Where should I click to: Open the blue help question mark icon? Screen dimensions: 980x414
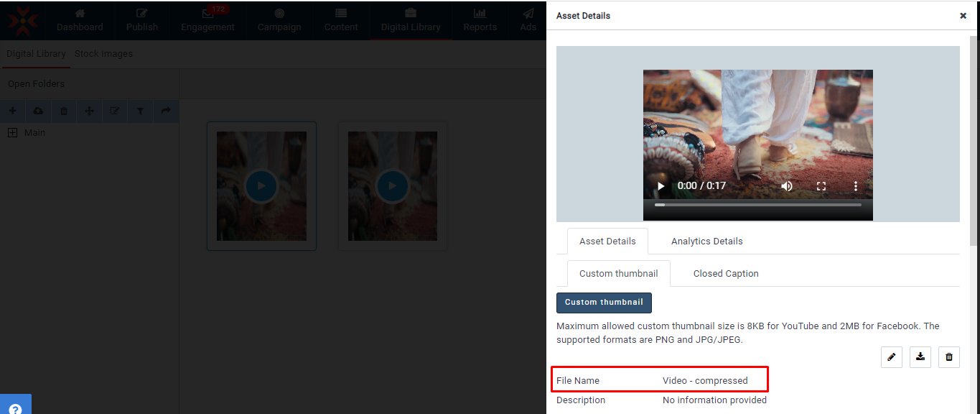15,407
